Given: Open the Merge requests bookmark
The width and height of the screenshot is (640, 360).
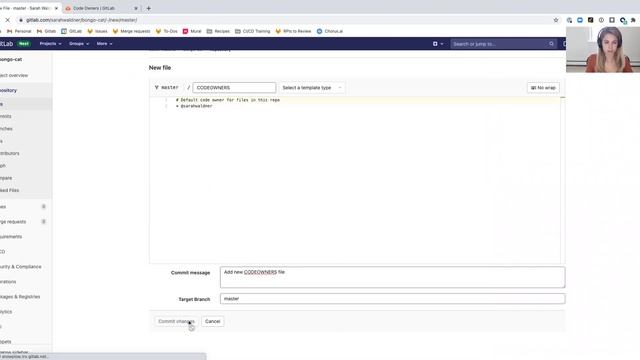Looking at the screenshot, I should 131,31.
